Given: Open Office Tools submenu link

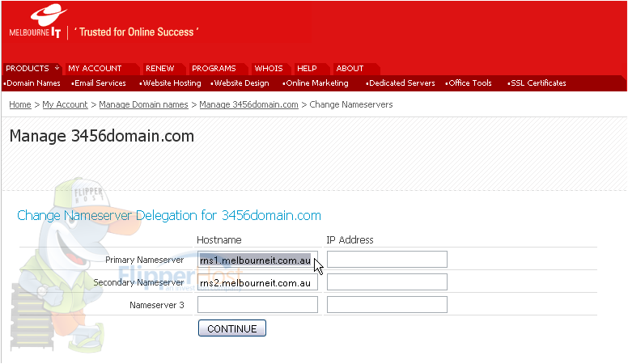Looking at the screenshot, I should [469, 83].
